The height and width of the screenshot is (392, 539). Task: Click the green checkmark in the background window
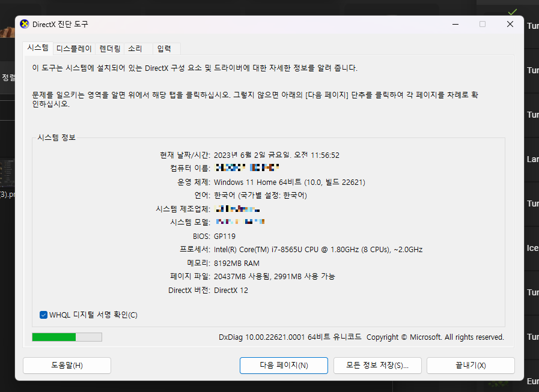tap(512, 12)
